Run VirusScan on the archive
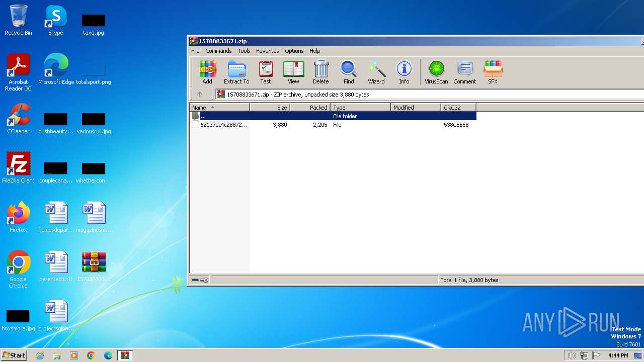 pos(436,72)
